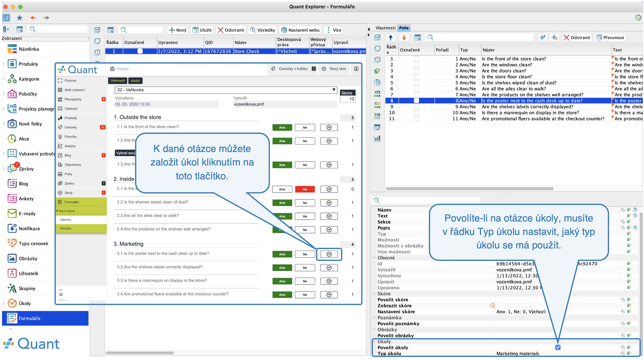This screenshot has width=644, height=360.
Task: Open Výsledky results
Action: tap(263, 30)
